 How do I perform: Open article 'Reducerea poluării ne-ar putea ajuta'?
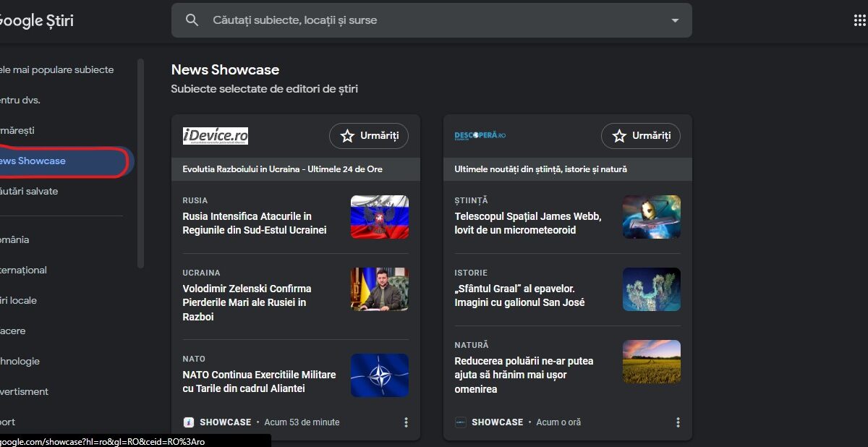pos(524,375)
